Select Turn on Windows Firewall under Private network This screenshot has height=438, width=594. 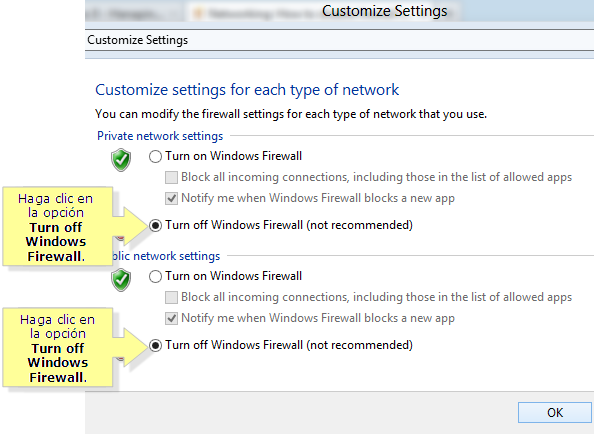(x=155, y=156)
